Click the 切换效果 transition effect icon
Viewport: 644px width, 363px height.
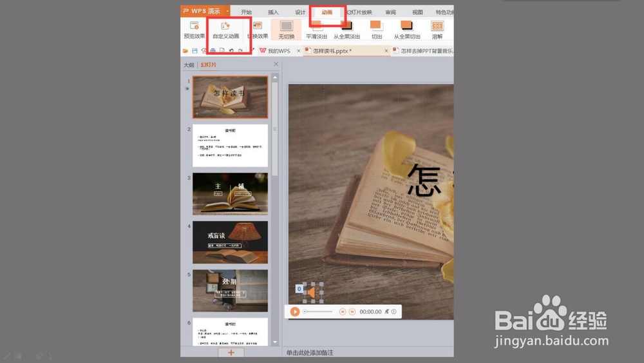tap(258, 26)
